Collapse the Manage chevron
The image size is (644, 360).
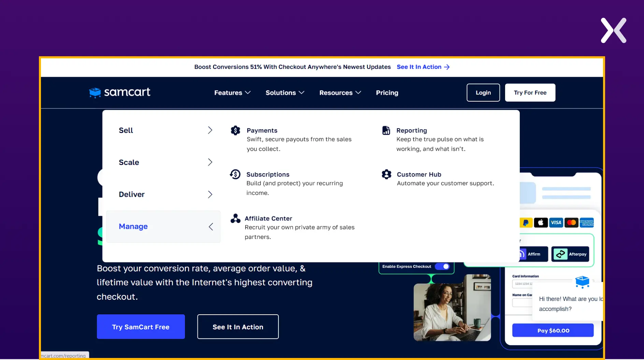pos(211,226)
